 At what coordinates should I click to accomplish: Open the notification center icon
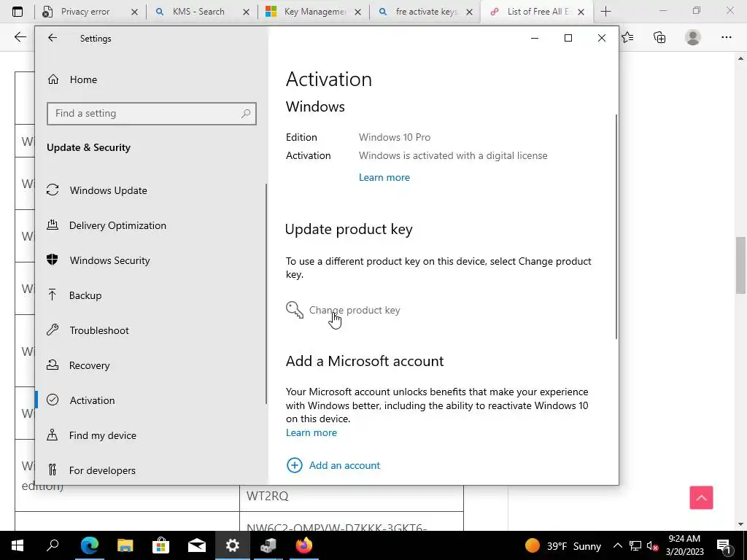point(723,545)
